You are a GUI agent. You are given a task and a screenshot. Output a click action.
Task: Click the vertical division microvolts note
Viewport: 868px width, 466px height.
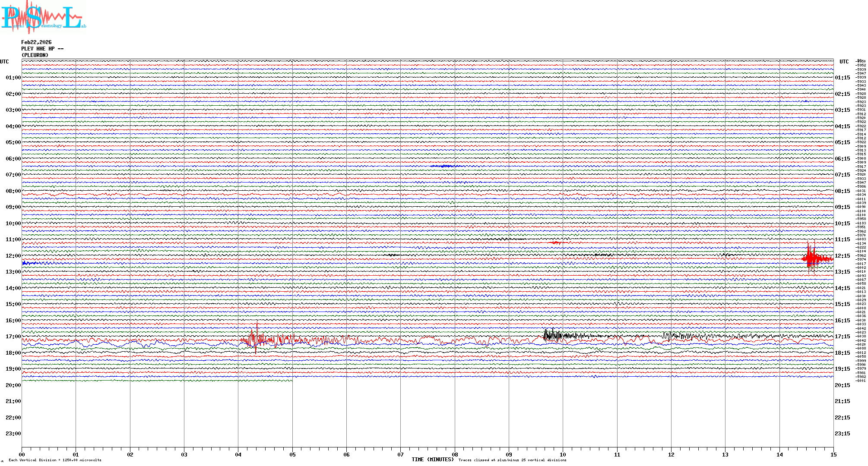pos(55,460)
